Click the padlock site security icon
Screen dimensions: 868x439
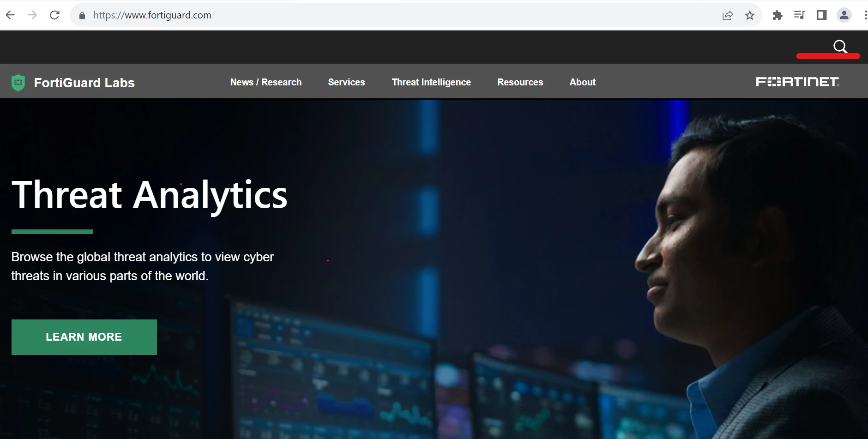tap(82, 15)
